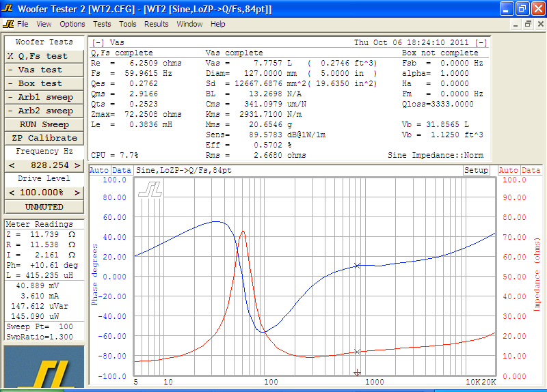Start the RUN Sweep button

(44, 124)
